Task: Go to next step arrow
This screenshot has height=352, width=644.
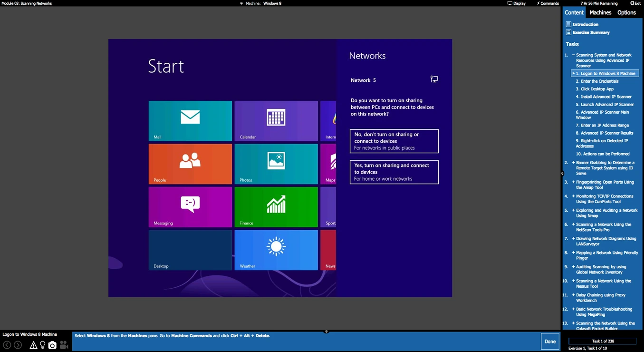Action: (x=18, y=345)
